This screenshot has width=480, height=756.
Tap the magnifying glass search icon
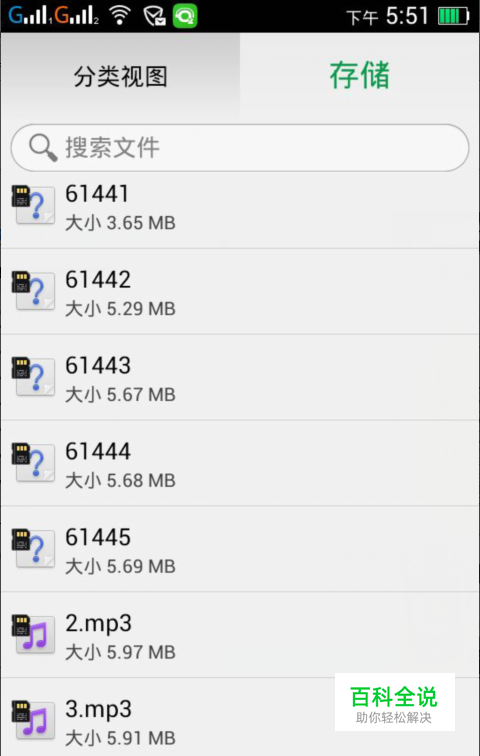click(x=43, y=148)
